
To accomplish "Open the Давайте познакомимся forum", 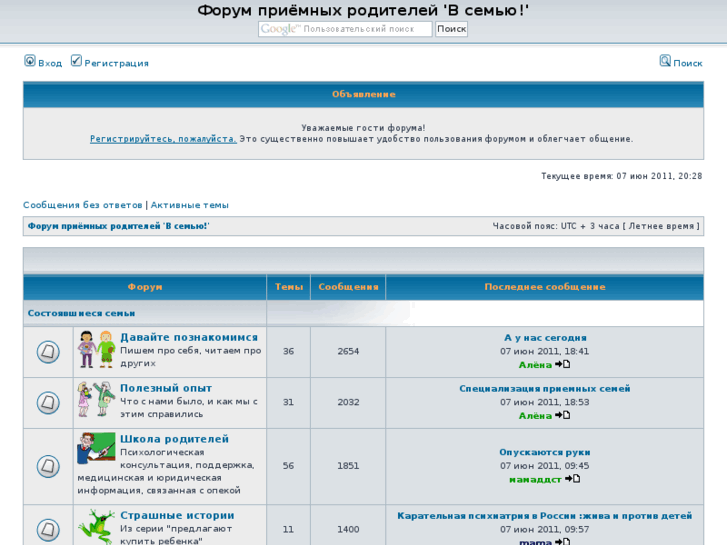I will click(x=189, y=337).
